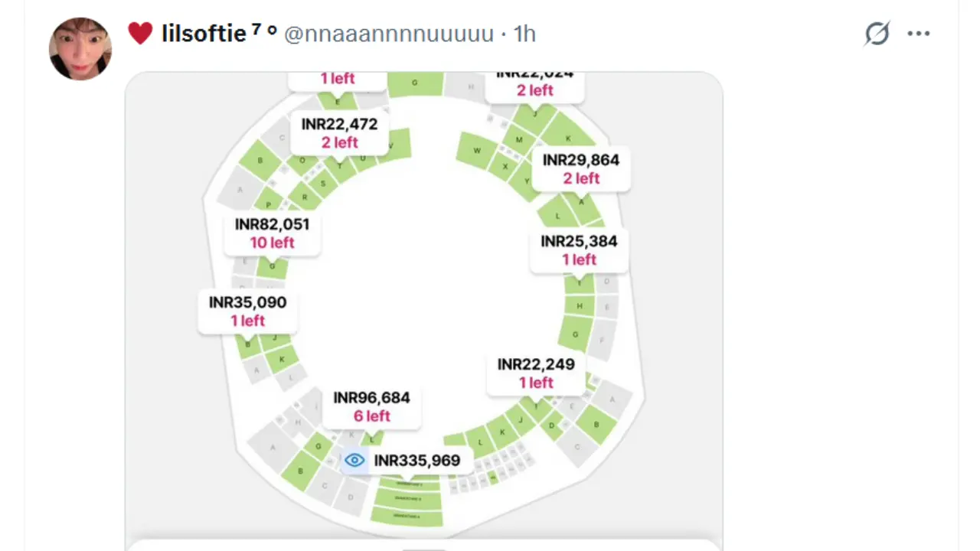Select the INR35,090 price tag

pyautogui.click(x=247, y=311)
